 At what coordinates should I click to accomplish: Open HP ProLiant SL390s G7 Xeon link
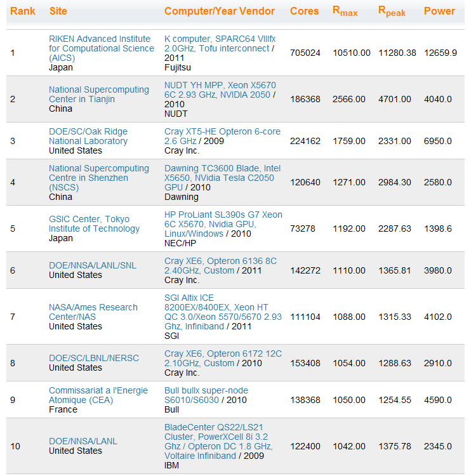[x=223, y=224]
